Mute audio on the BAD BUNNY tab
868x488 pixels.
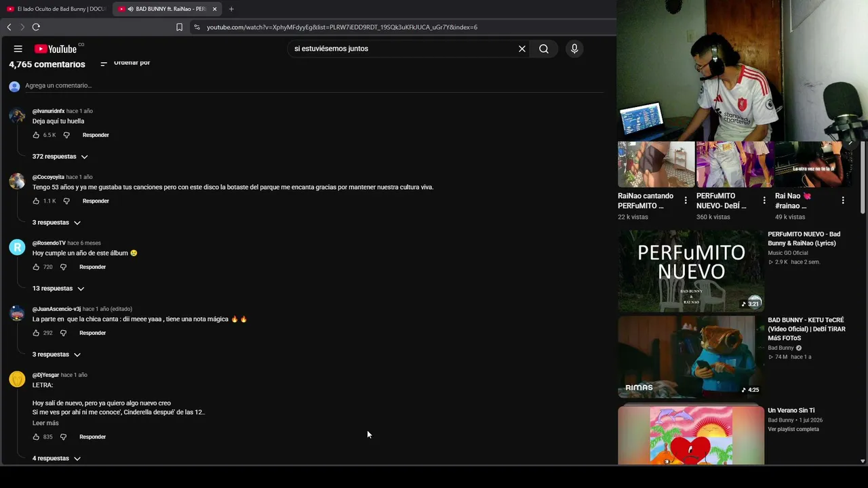[130, 9]
